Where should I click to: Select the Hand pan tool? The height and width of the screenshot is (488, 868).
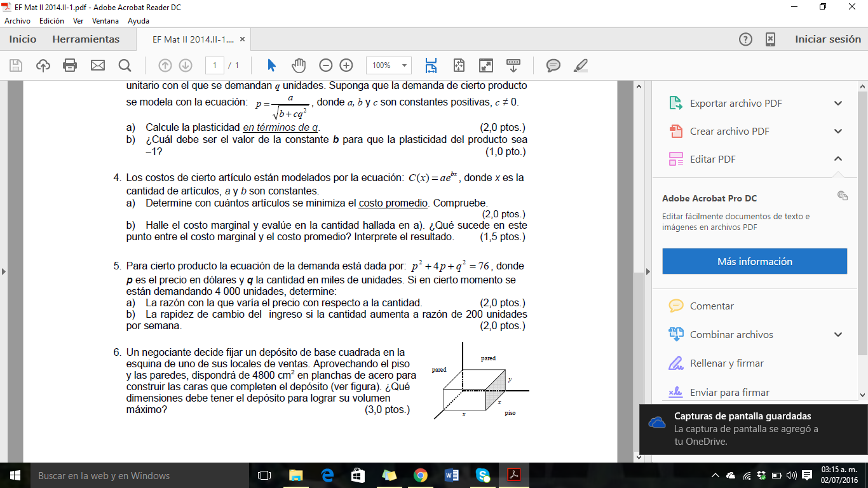pos(299,65)
